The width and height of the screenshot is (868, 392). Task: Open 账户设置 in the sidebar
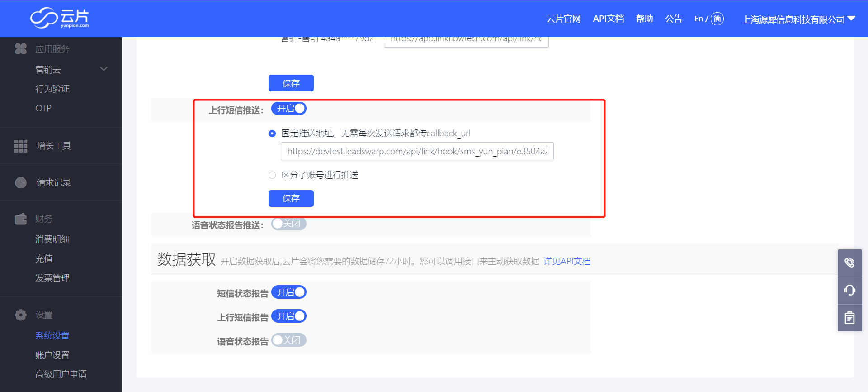pyautogui.click(x=52, y=355)
